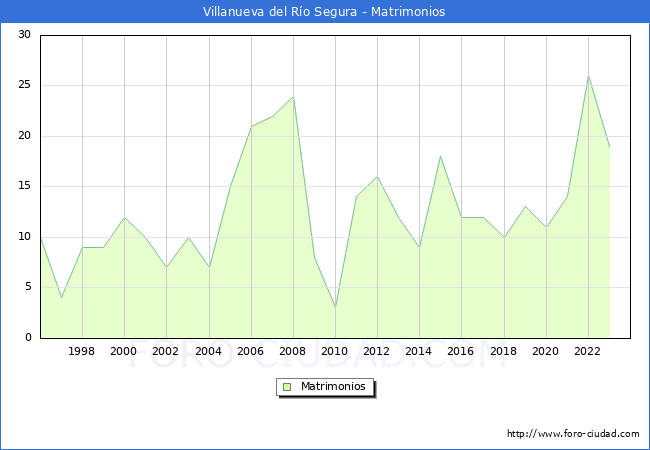Click the x-axis label 2002
Screen dimensions: 650x450
(x=165, y=351)
